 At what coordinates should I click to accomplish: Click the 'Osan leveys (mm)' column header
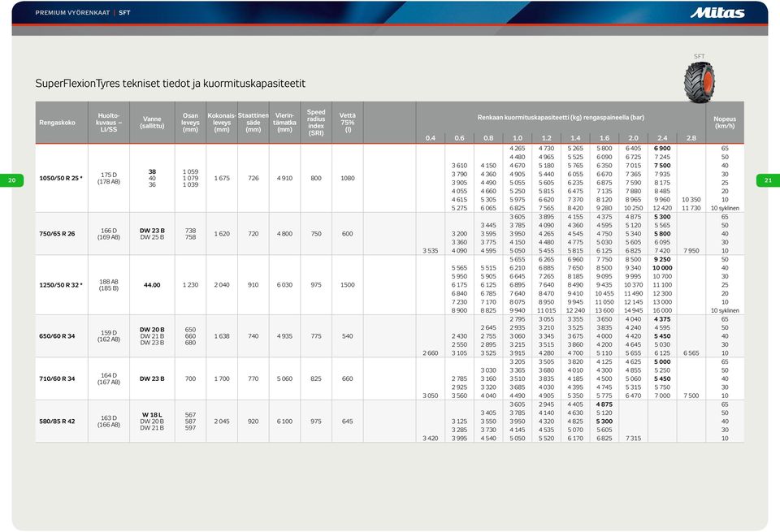point(190,123)
